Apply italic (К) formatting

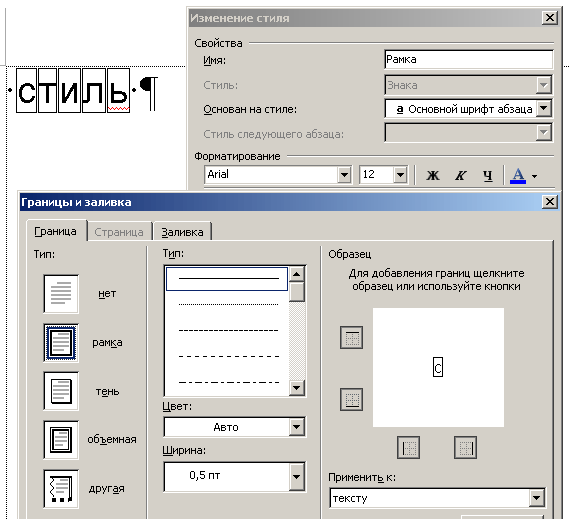click(x=461, y=176)
